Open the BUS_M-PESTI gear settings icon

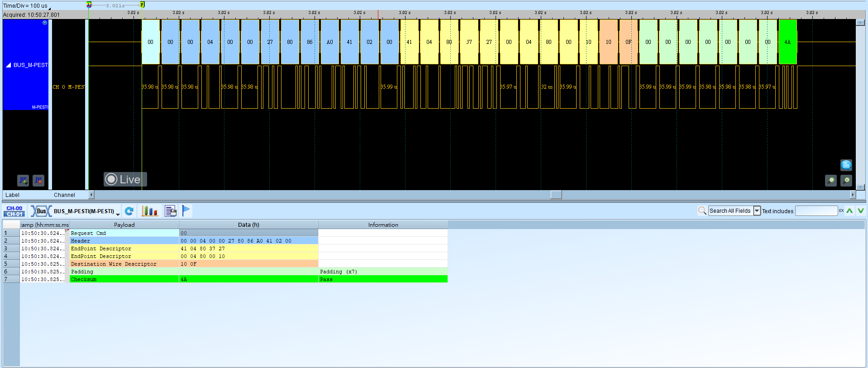coord(45,23)
